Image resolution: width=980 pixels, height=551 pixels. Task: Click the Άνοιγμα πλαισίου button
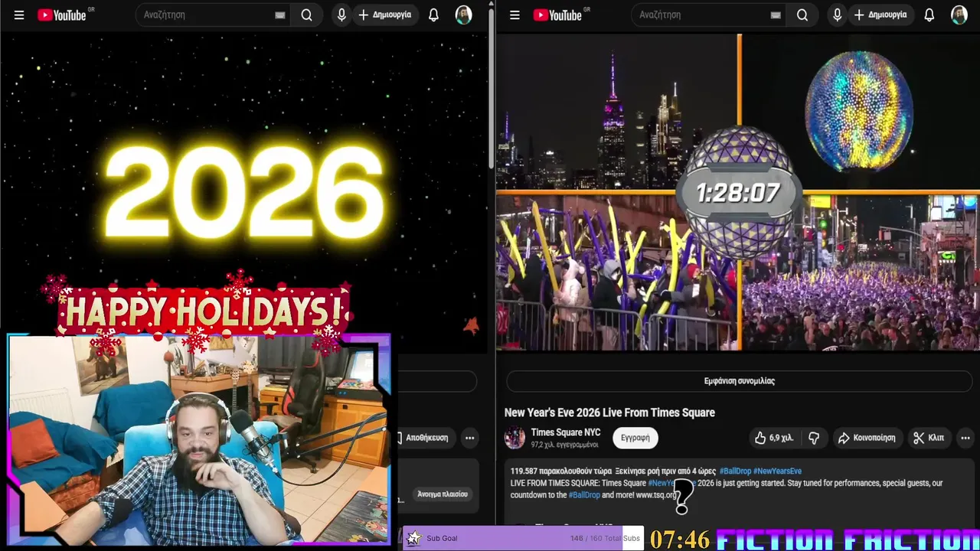pyautogui.click(x=443, y=494)
